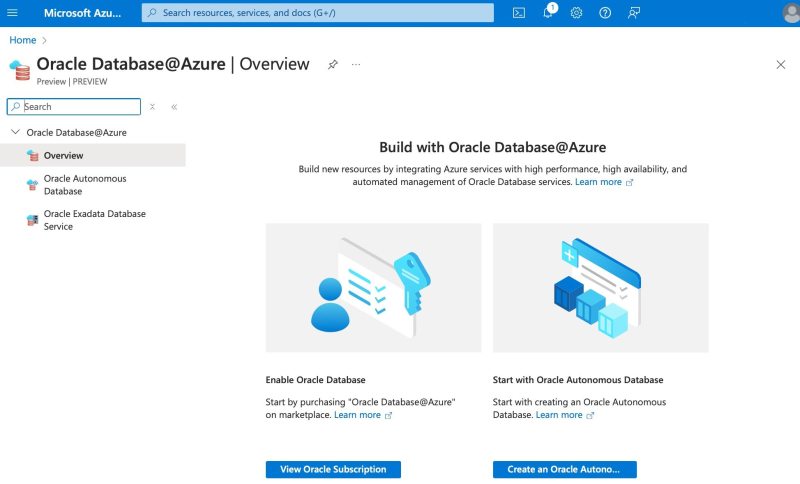Click the Overview menu icon in sidebar
The image size is (800, 484).
[33, 156]
